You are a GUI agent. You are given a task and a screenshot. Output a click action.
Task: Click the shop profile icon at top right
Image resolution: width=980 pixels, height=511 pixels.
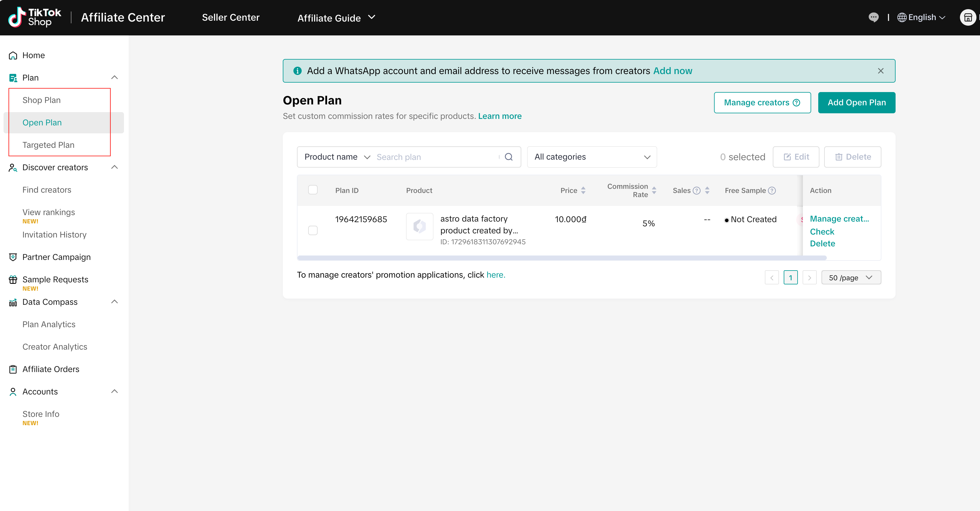click(x=968, y=17)
